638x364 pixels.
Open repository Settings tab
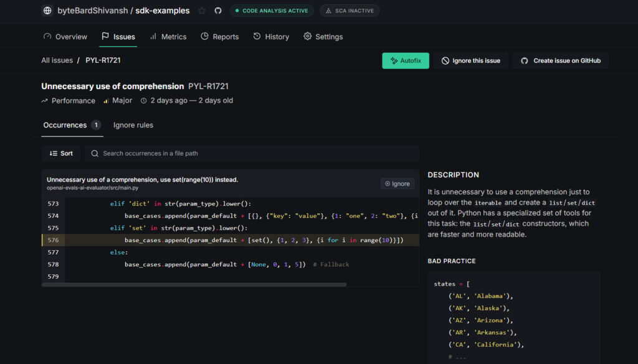coord(323,37)
